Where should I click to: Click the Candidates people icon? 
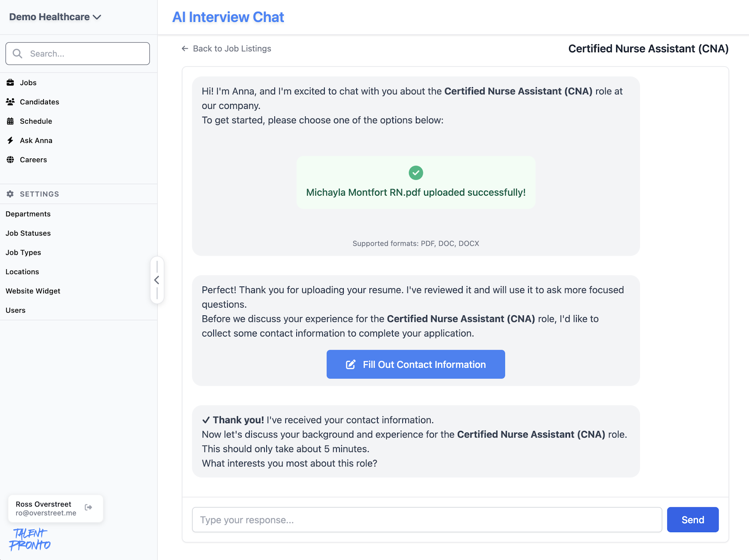[10, 102]
